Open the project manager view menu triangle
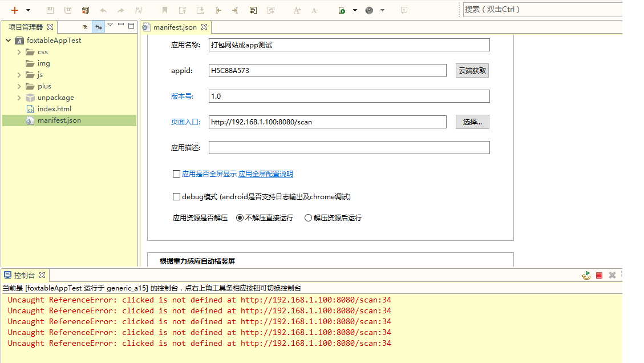The image size is (644, 363). pyautogui.click(x=110, y=25)
